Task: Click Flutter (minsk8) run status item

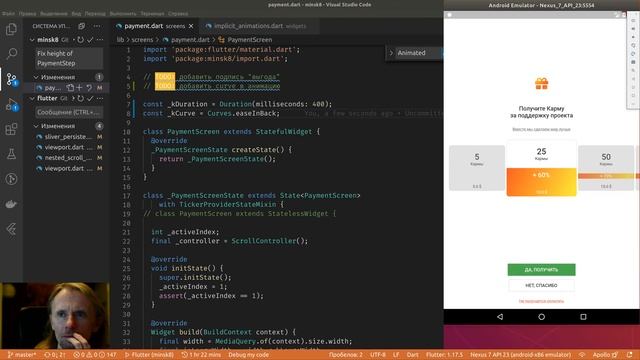Action: (x=149, y=355)
